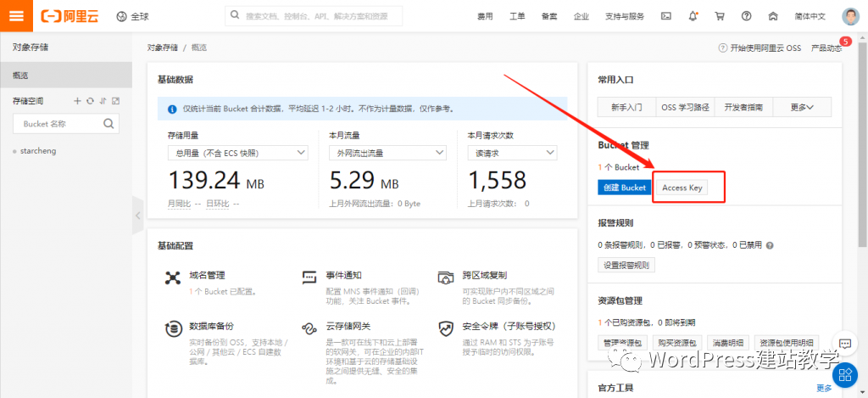Viewport: 868px width, 398px height.
Task: Open the 读请求 dropdown
Action: (513, 153)
